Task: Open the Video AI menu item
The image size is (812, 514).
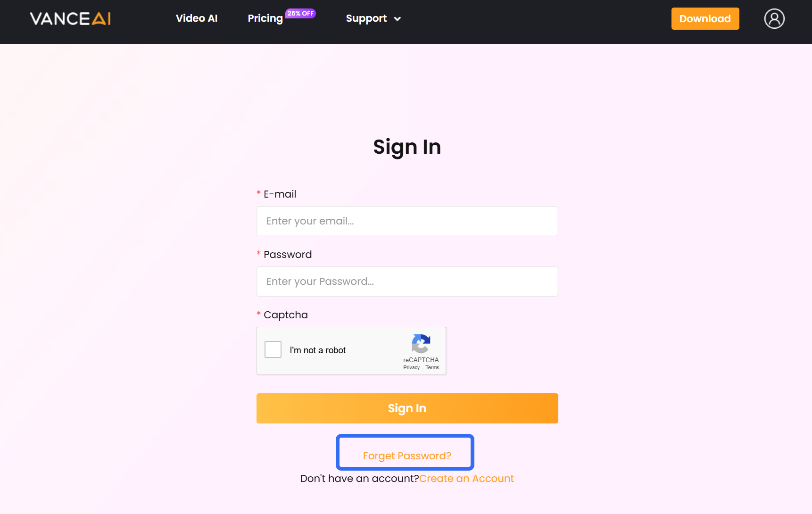Action: 197,18
